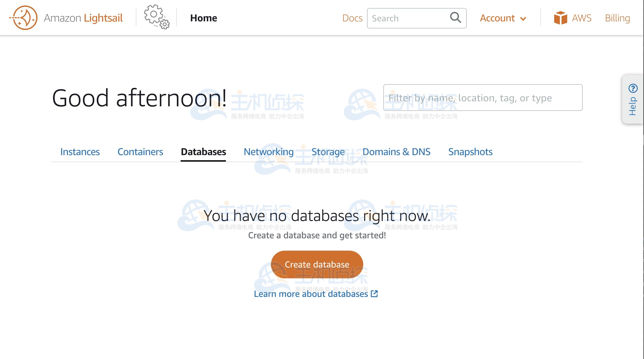This screenshot has height=359, width=644.
Task: Click the Create database button
Action: pos(317,264)
